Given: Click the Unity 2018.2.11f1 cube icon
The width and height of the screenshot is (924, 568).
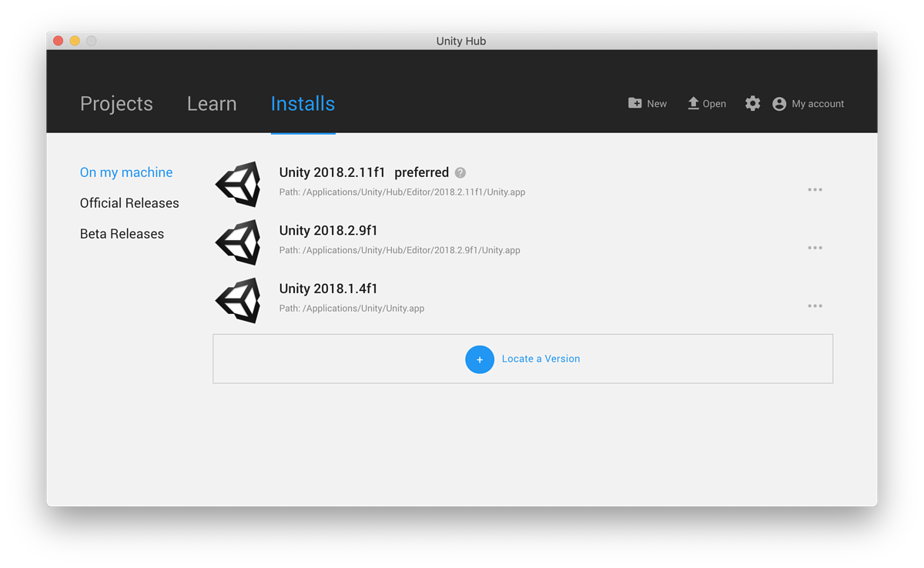Looking at the screenshot, I should coord(237,184).
